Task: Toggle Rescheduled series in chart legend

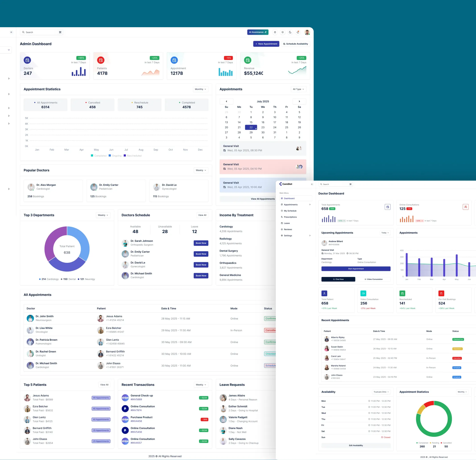Action: click(132, 156)
